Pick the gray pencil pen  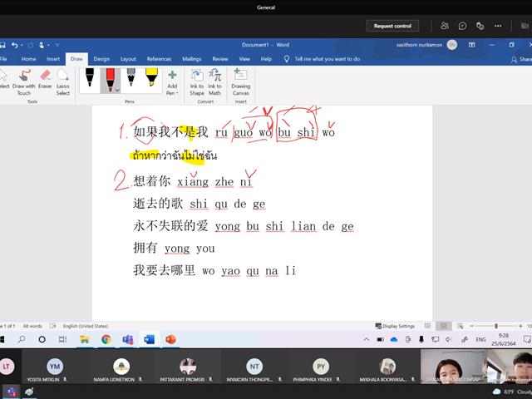131,80
